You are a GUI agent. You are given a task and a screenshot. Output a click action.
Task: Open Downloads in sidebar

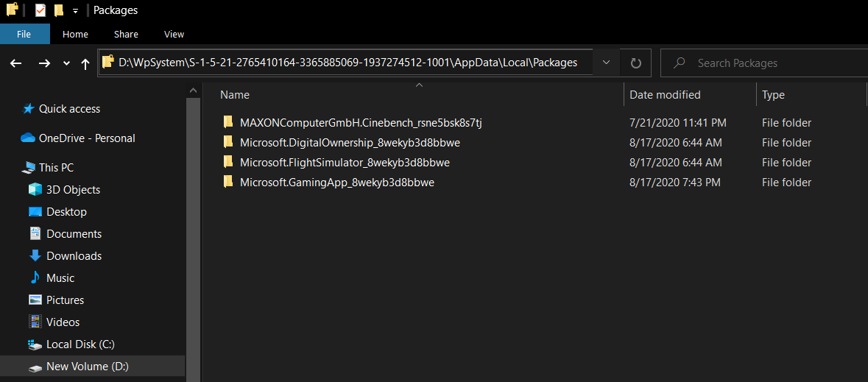coord(74,256)
